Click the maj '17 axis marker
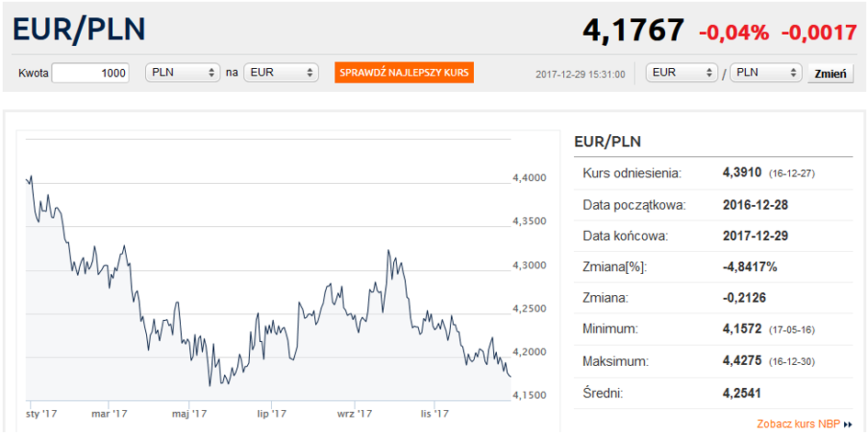The width and height of the screenshot is (868, 433). 187,413
